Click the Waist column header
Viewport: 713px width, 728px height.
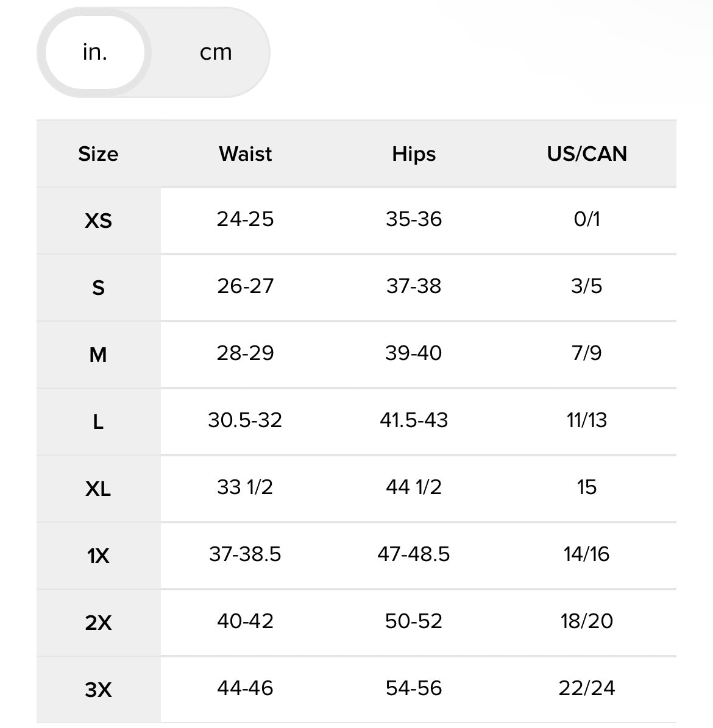tap(246, 154)
